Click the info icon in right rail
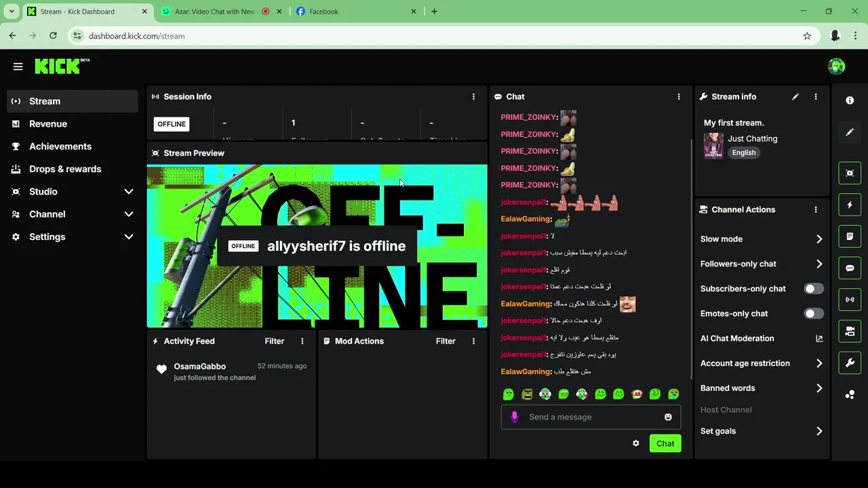 click(x=850, y=100)
